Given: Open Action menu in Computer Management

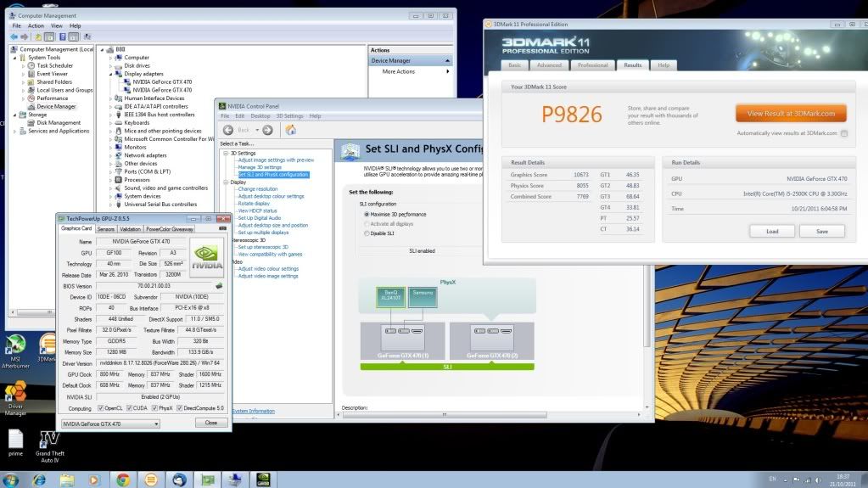Looking at the screenshot, I should (x=36, y=25).
